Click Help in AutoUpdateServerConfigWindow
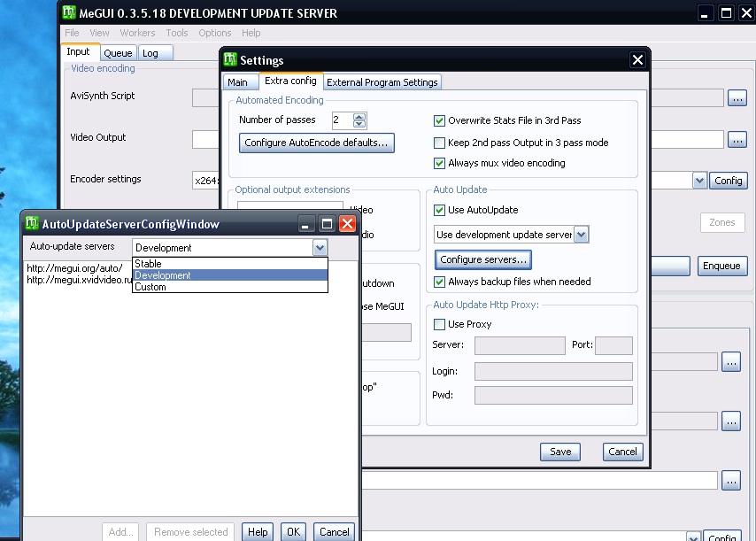756x541 pixels. click(258, 532)
